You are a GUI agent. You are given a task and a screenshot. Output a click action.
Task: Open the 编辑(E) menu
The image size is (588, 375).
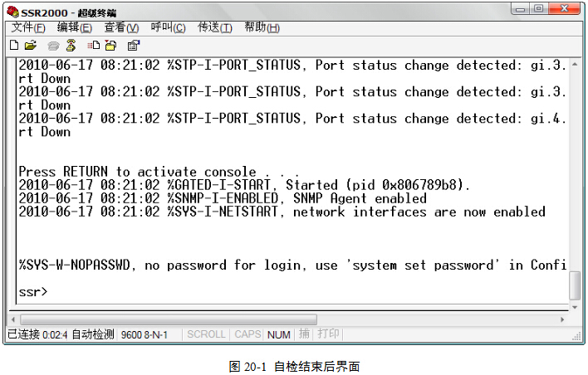pos(75,27)
